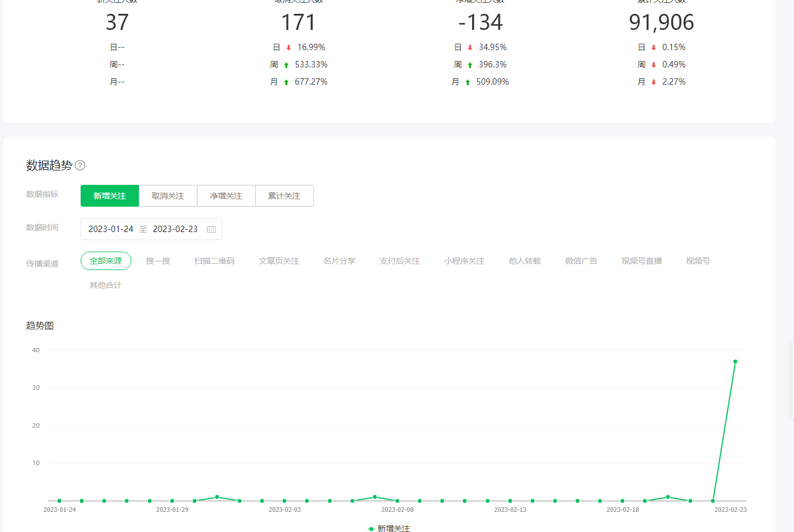Click the end date 2023-02-23

(x=175, y=229)
